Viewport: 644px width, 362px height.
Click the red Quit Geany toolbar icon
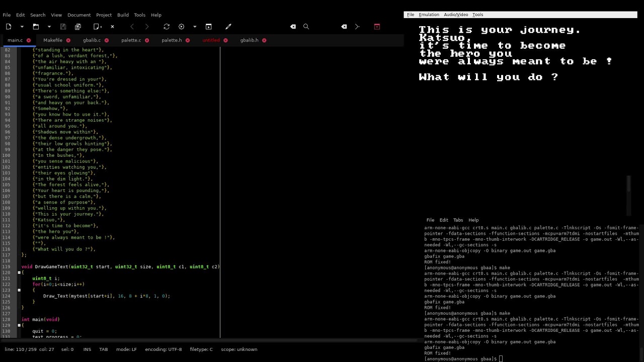point(377,27)
